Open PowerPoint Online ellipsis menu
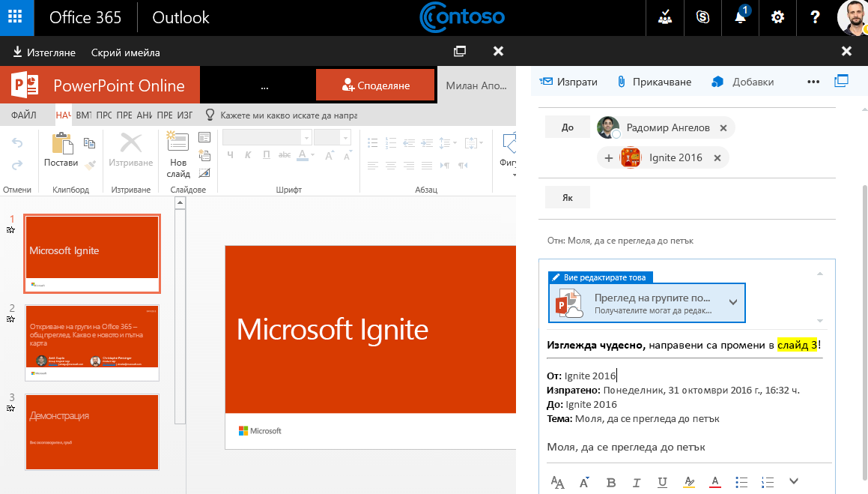868x494 pixels. [x=264, y=86]
